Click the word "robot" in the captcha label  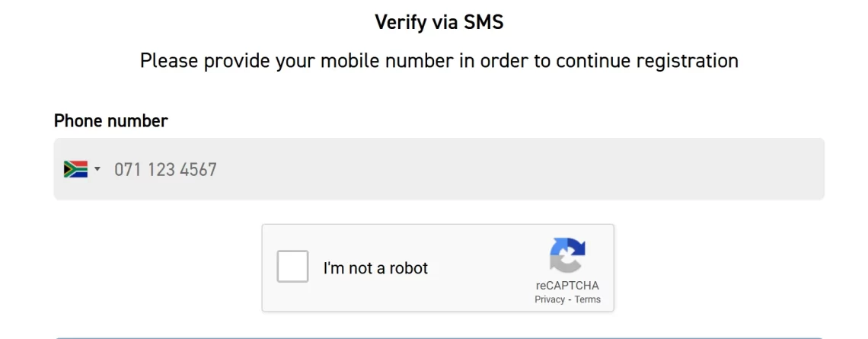point(409,268)
